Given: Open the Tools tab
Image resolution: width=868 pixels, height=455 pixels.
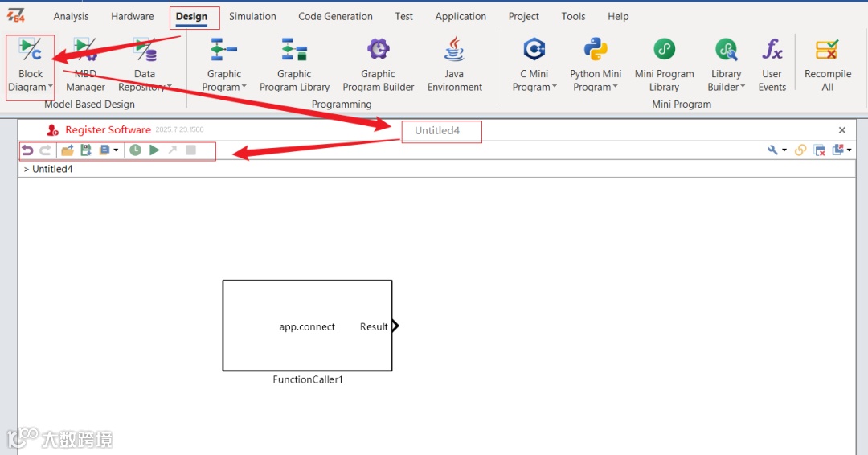Looking at the screenshot, I should tap(573, 17).
